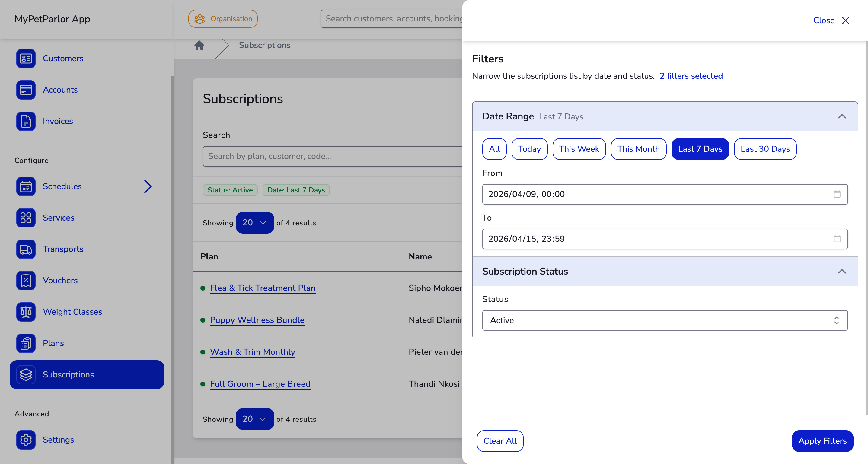Click the home breadcrumb icon
Viewport: 868px width, 464px height.
click(x=199, y=45)
